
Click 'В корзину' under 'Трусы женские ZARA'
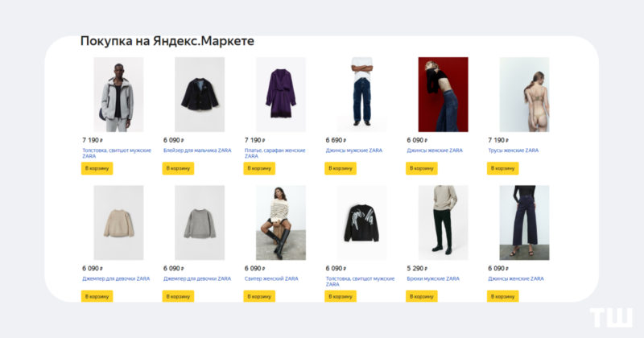click(502, 168)
